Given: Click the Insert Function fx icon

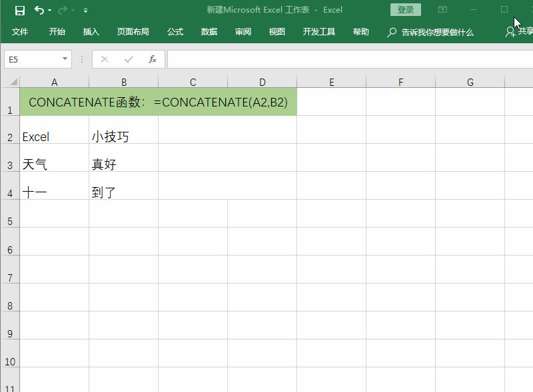Looking at the screenshot, I should point(153,59).
